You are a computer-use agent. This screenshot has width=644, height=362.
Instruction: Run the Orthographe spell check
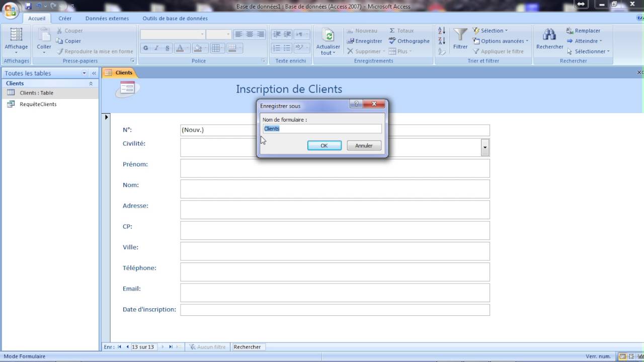point(409,41)
